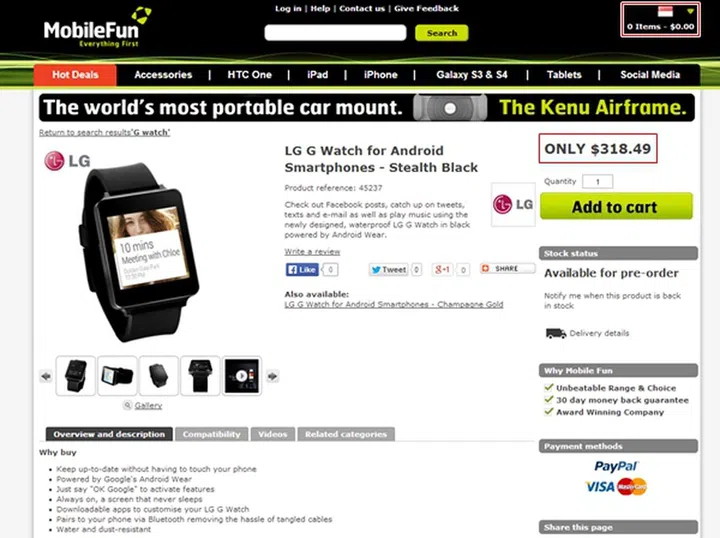Image resolution: width=720 pixels, height=538 pixels.
Task: Expand the cart country dropdown arrow
Action: click(690, 11)
